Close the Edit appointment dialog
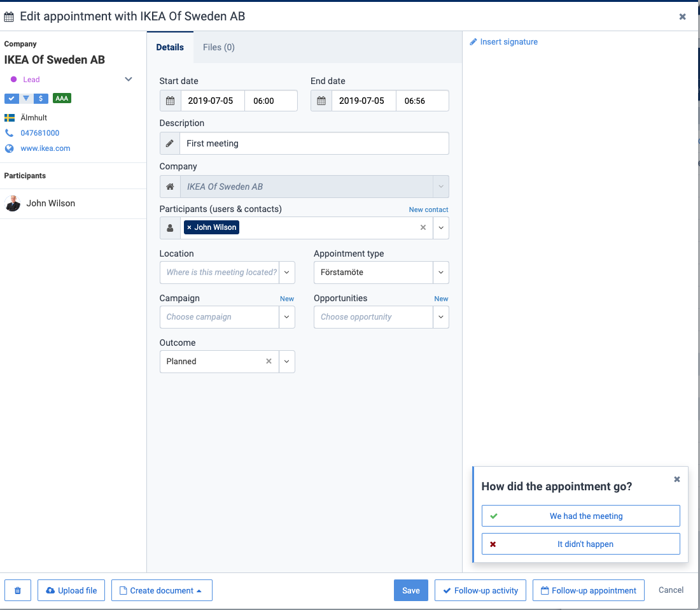This screenshot has height=610, width=700. point(682,17)
